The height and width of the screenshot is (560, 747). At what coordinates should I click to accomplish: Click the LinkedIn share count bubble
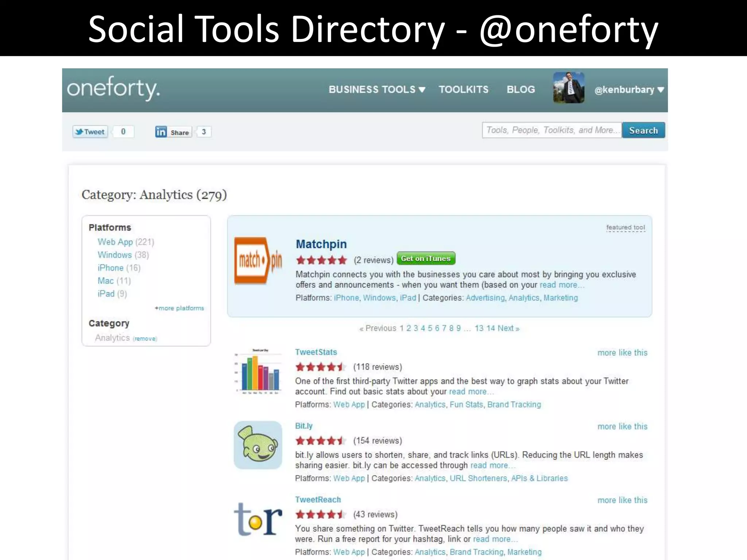(x=204, y=132)
